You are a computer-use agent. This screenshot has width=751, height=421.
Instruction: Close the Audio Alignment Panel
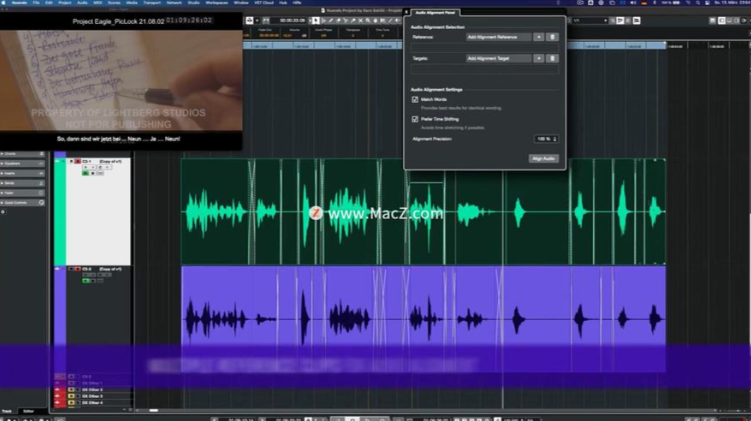pos(407,11)
